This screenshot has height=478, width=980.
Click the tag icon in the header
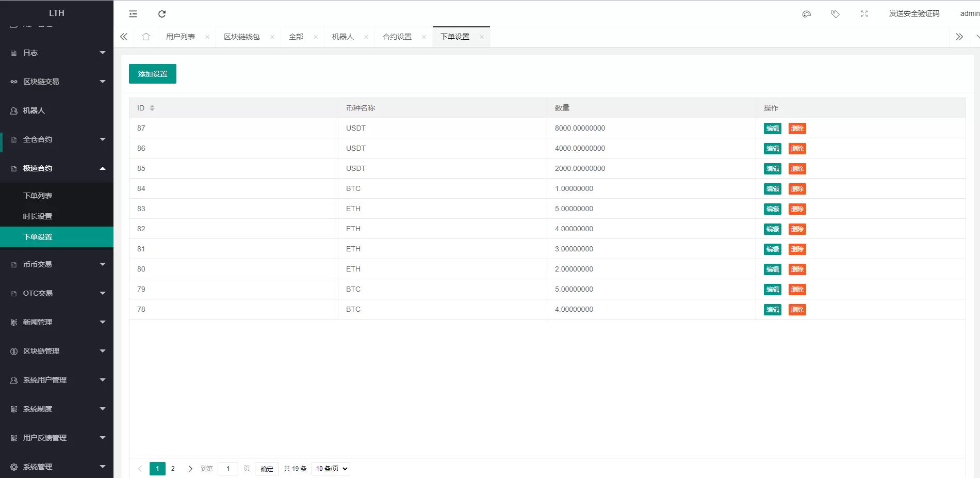click(x=836, y=14)
